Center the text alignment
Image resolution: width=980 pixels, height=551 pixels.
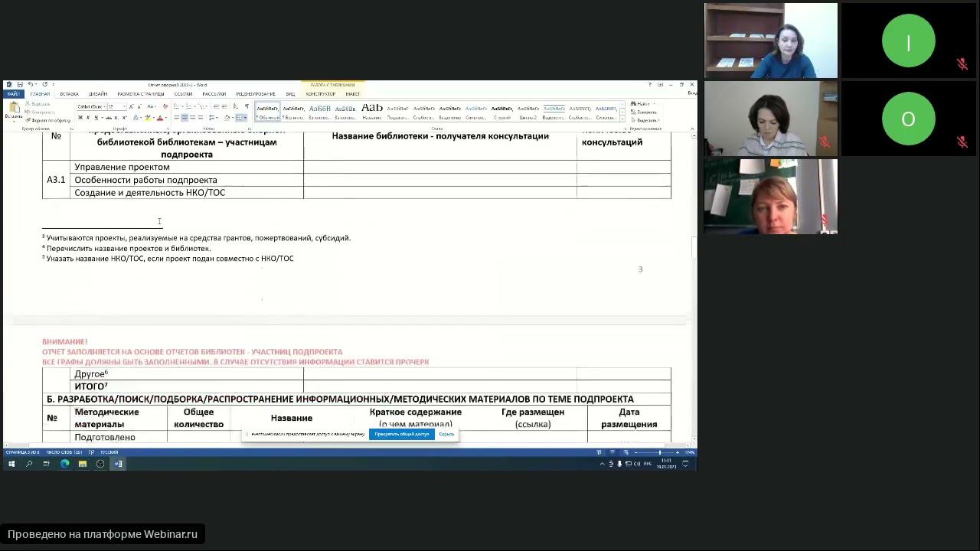[185, 118]
